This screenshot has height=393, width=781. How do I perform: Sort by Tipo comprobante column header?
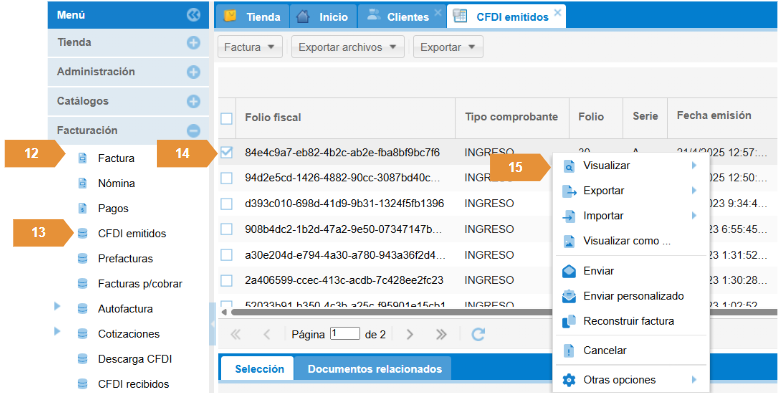(x=512, y=118)
